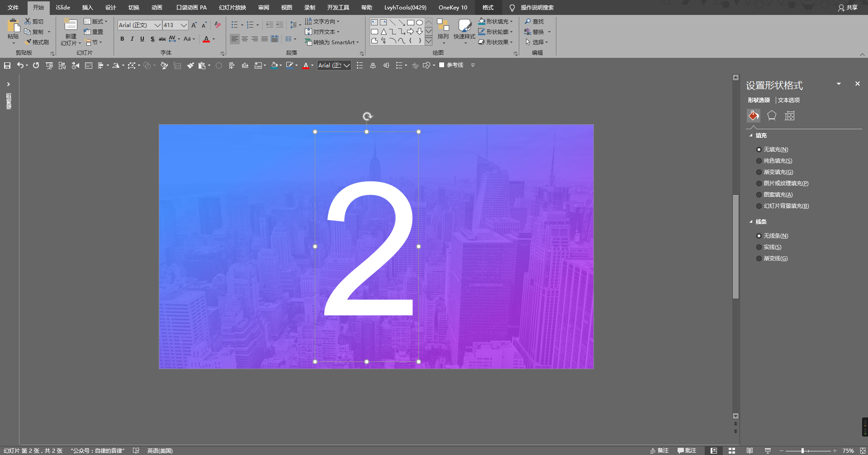This screenshot has width=868, height=455.
Task: Select No line (无线条) option
Action: 772,236
